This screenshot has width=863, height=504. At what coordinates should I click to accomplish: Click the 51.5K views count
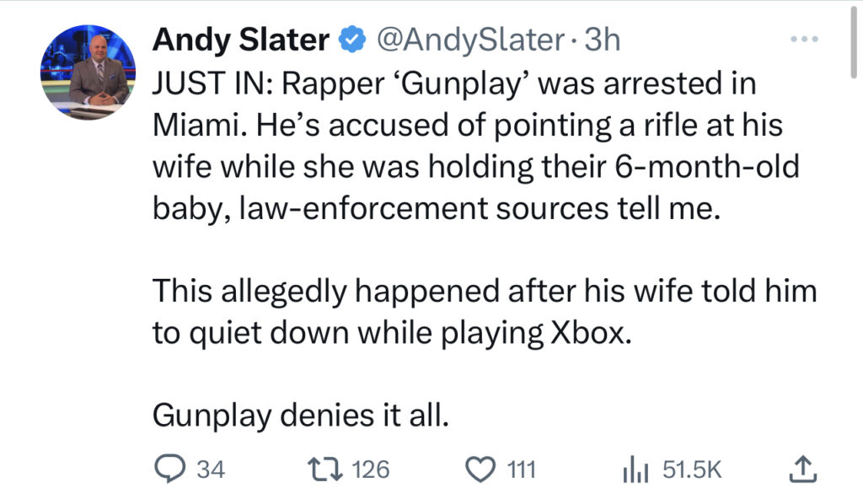(692, 470)
